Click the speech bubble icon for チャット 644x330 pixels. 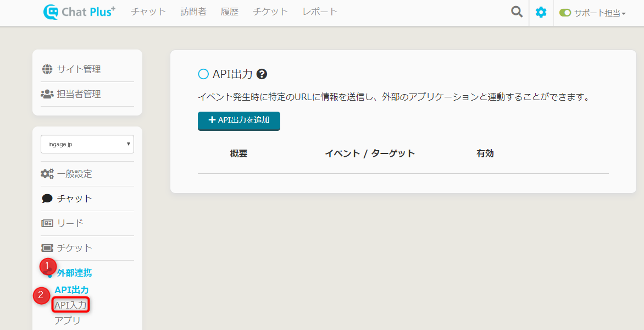pos(47,199)
